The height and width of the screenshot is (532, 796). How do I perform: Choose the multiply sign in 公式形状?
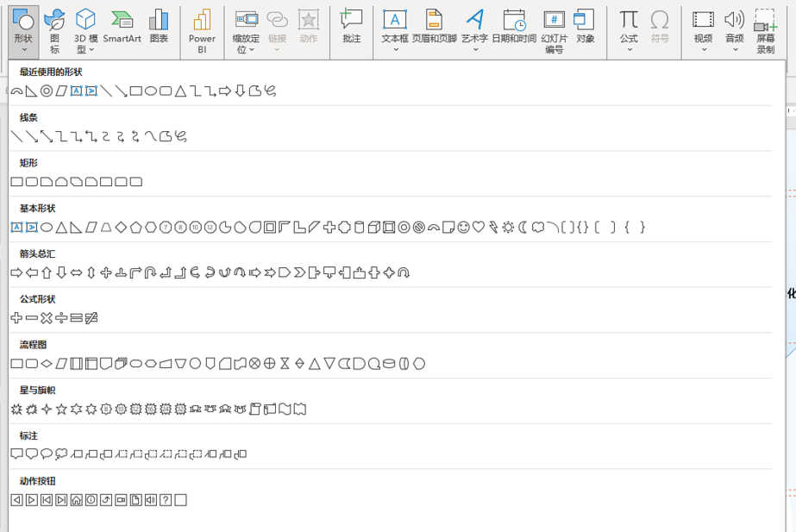tap(47, 318)
